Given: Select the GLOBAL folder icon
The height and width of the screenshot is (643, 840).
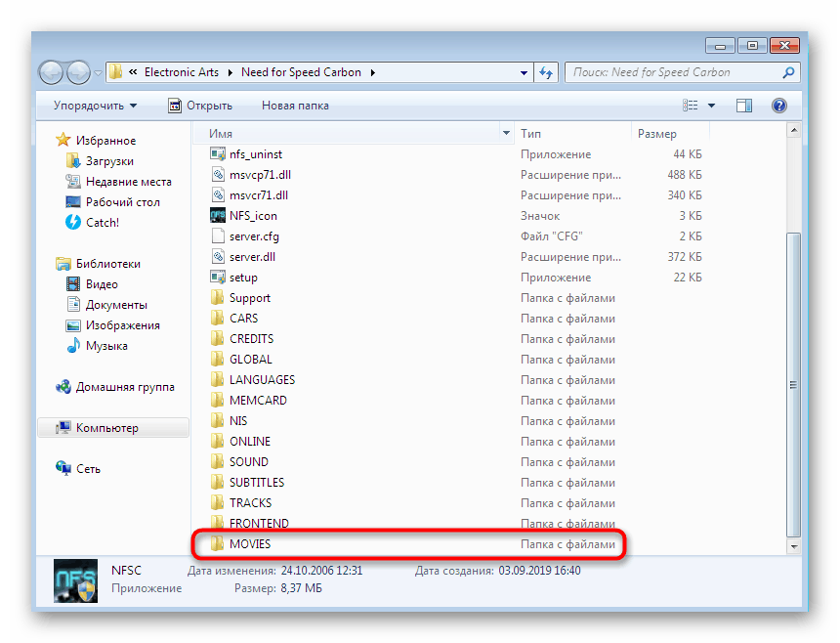Looking at the screenshot, I should click(x=217, y=359).
